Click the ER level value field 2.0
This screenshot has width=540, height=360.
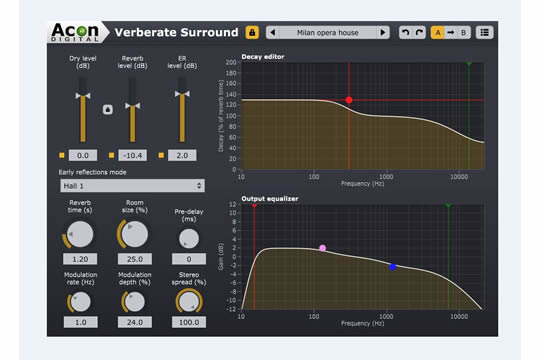182,155
